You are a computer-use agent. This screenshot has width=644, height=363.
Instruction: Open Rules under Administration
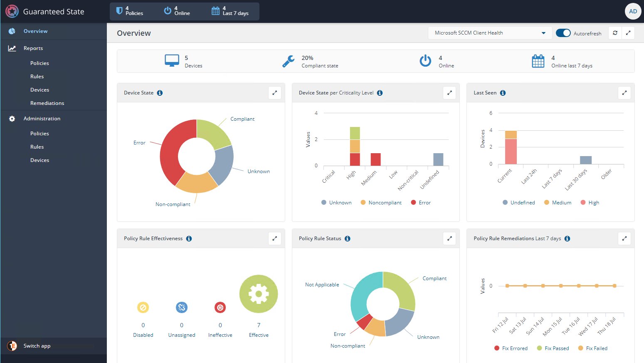coord(37,147)
